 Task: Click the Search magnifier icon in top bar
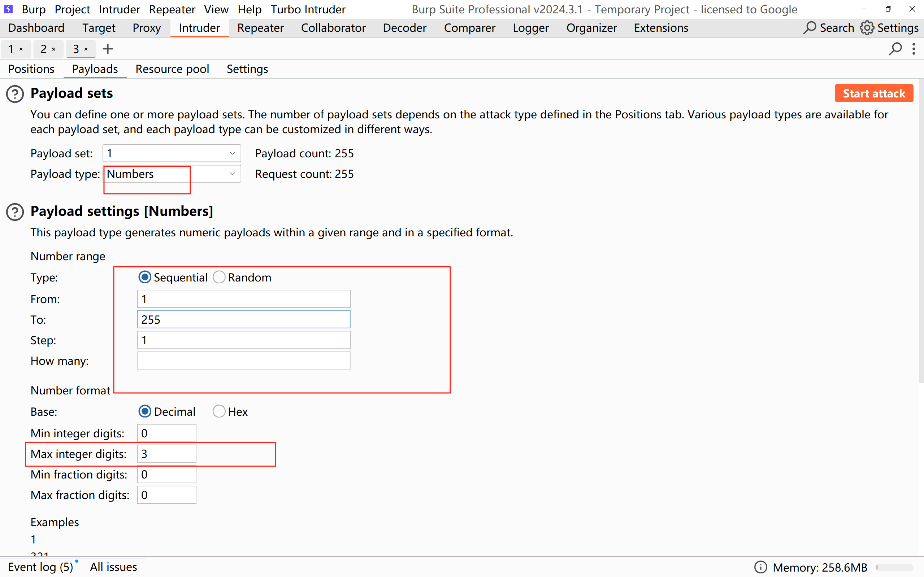[x=809, y=28]
